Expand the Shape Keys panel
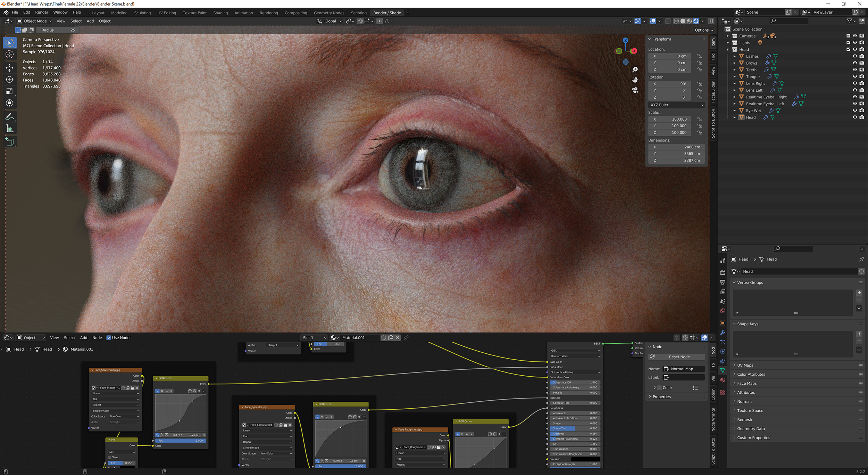The width and height of the screenshot is (868, 475). [x=747, y=324]
